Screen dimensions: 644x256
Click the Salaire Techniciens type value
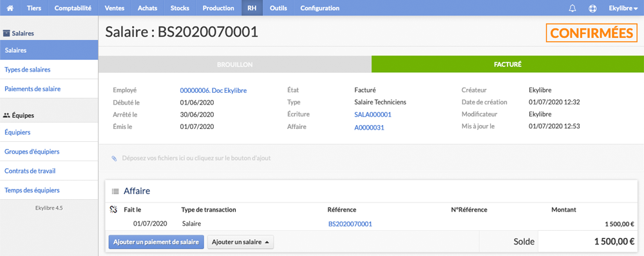click(380, 103)
